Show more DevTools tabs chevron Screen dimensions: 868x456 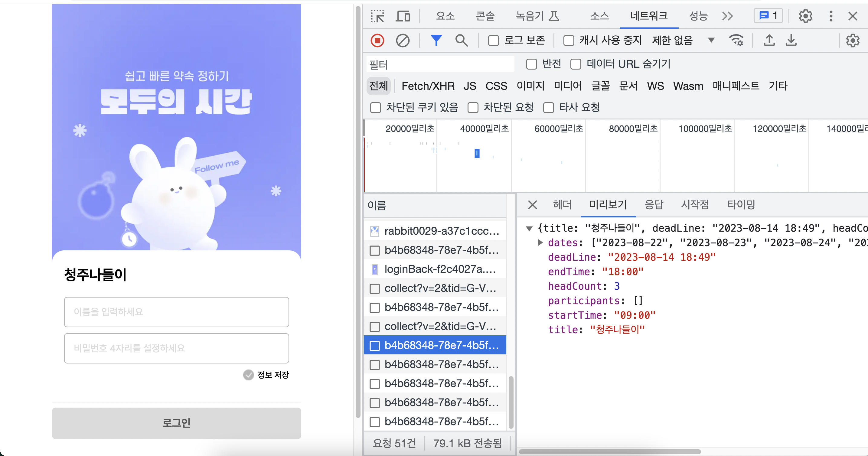727,16
